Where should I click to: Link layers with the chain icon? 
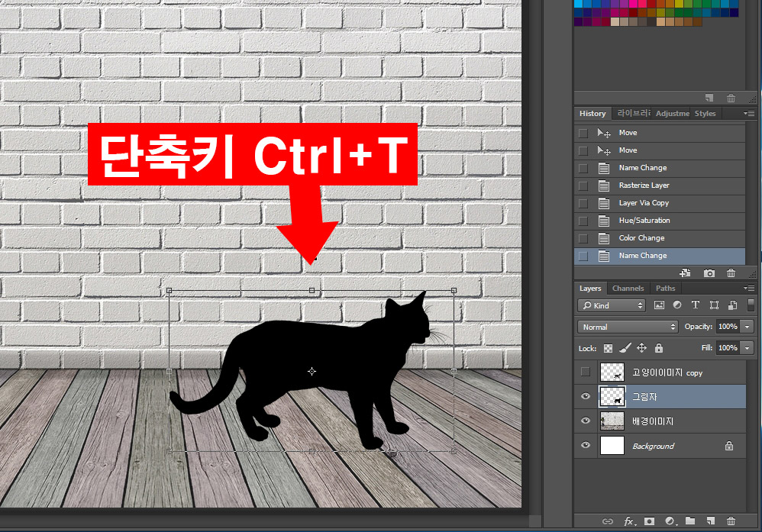(x=609, y=521)
